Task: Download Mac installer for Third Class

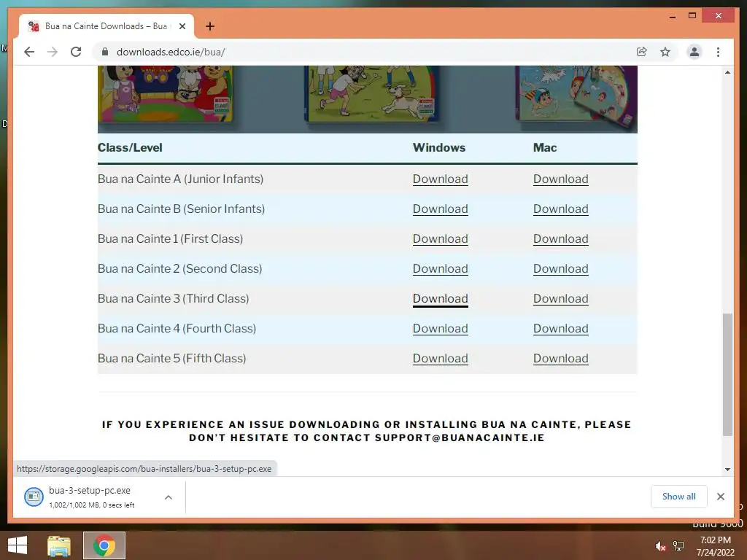Action: point(561,298)
